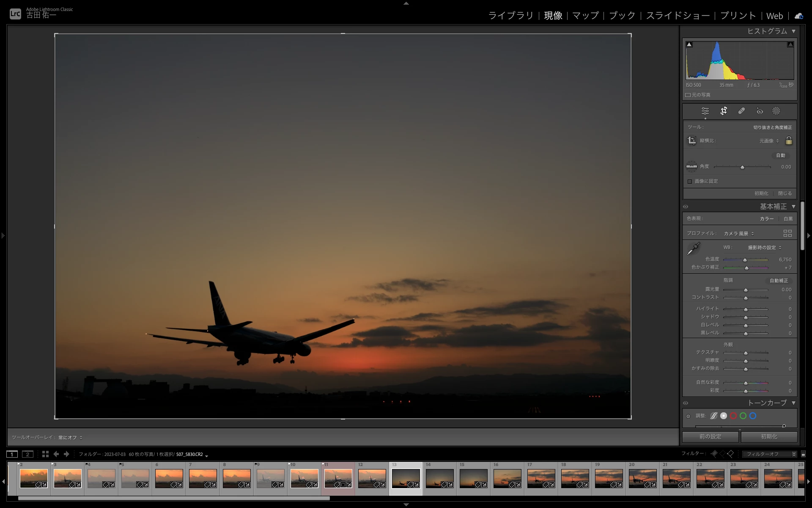812x508 pixels.
Task: Click the 自動補正 tone button
Action: [x=779, y=281]
